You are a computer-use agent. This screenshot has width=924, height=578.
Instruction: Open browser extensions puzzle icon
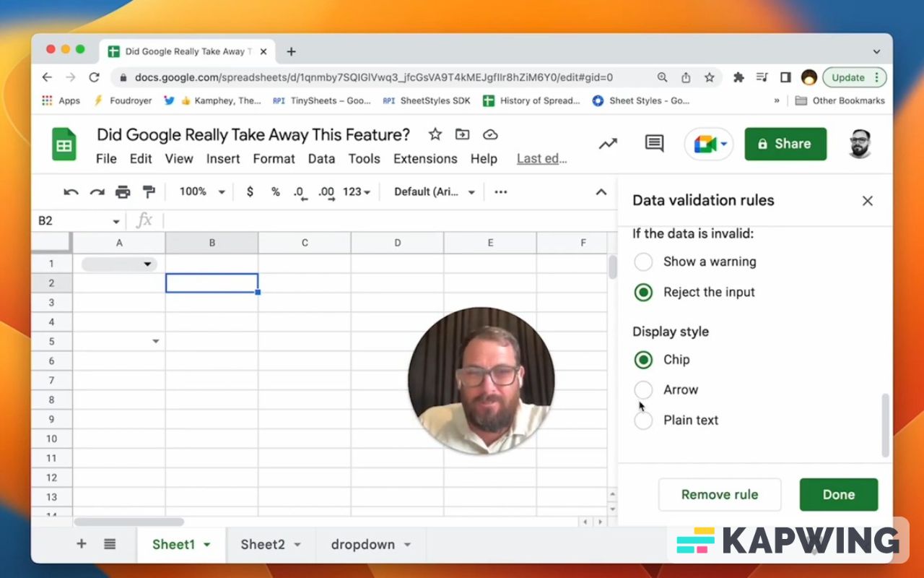point(738,77)
